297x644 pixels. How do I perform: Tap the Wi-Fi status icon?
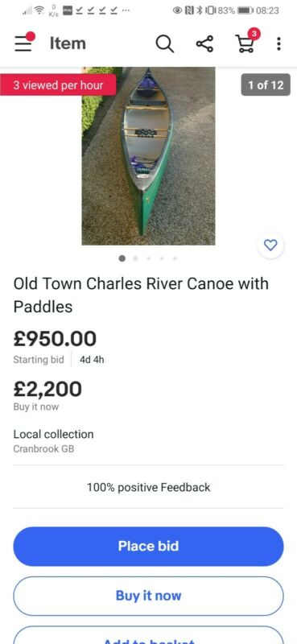click(39, 10)
